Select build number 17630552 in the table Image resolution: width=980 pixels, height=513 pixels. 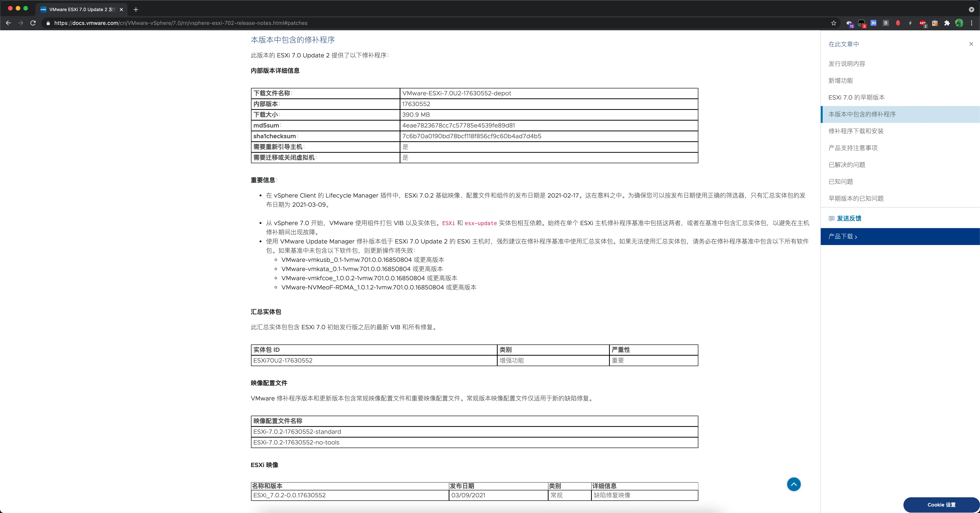pyautogui.click(x=416, y=104)
